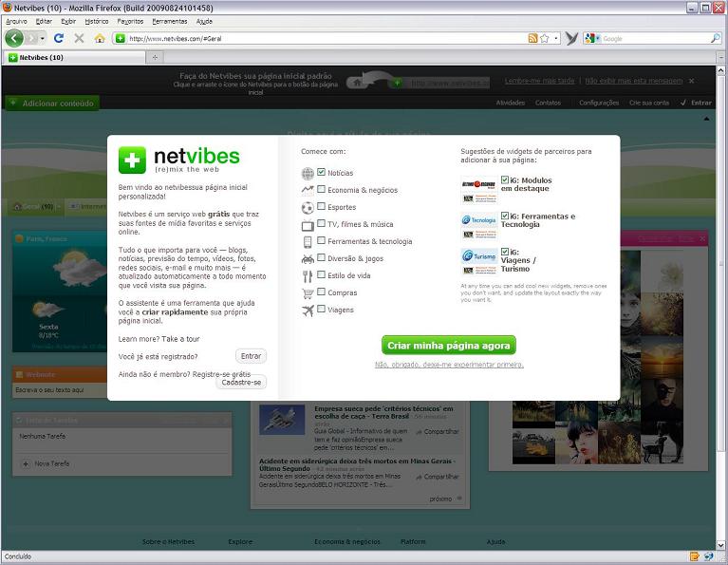Click the soccer ball icon beside Esportes

tap(308, 208)
